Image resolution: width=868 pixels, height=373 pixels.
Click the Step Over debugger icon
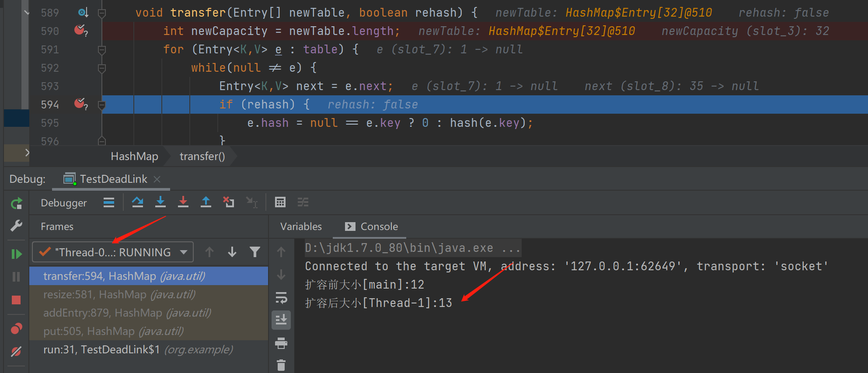[x=138, y=202]
